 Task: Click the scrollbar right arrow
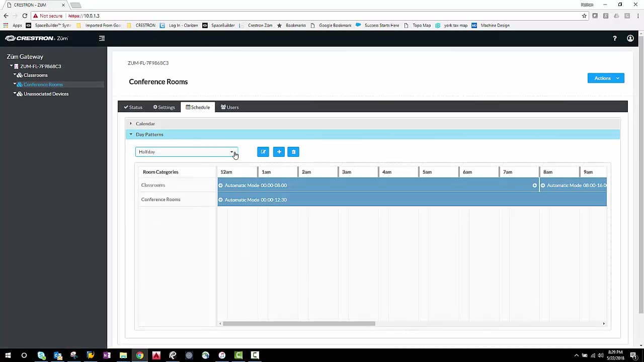click(x=604, y=324)
